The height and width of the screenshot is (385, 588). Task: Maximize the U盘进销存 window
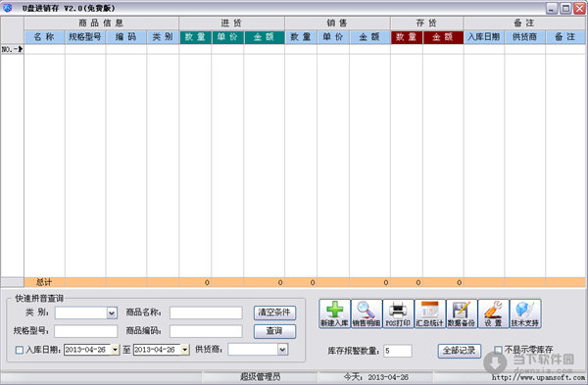pyautogui.click(x=565, y=8)
